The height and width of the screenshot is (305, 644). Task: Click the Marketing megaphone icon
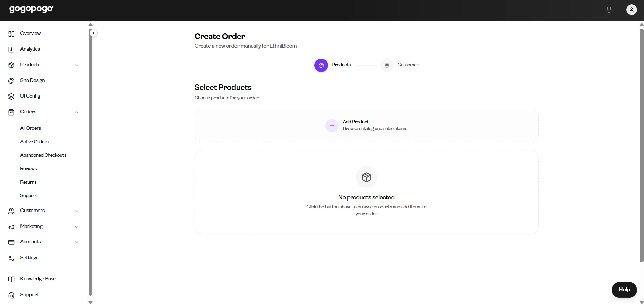(x=11, y=227)
